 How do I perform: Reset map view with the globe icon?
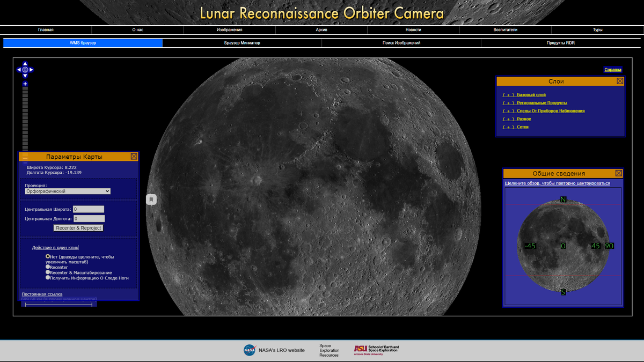tap(25, 70)
